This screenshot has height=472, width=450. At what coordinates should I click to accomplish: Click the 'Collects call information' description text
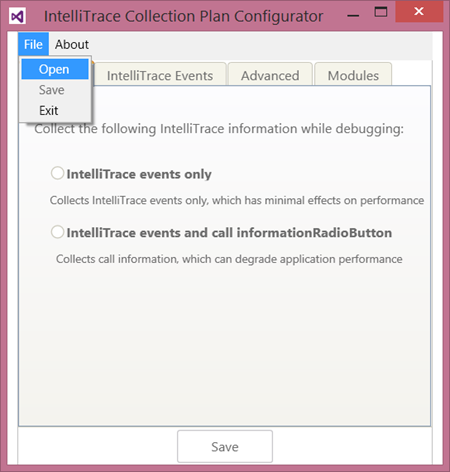[x=229, y=259]
